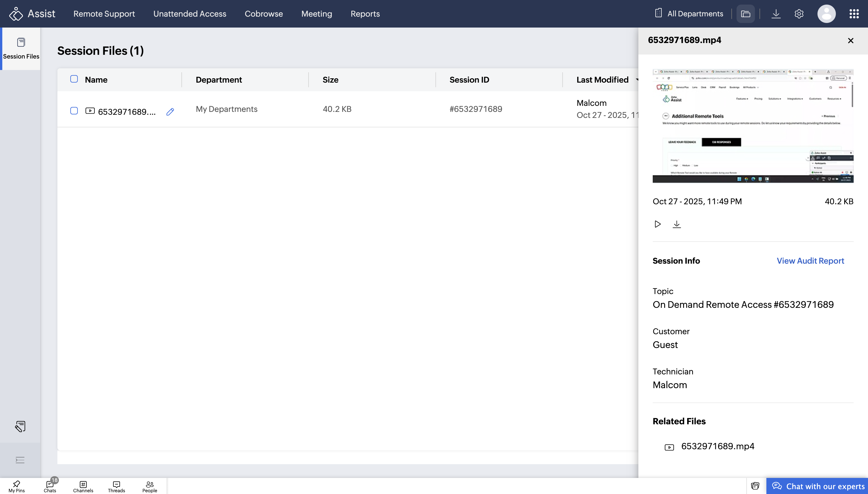The image size is (868, 494).
Task: Open the apps grid launcher icon
Action: coord(854,14)
